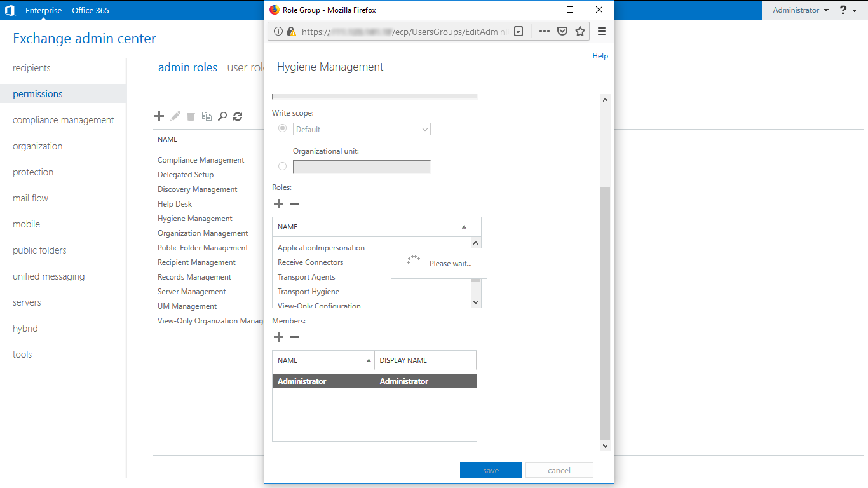Open the help question mark dropdown
The width and height of the screenshot is (868, 488).
pyautogui.click(x=848, y=10)
